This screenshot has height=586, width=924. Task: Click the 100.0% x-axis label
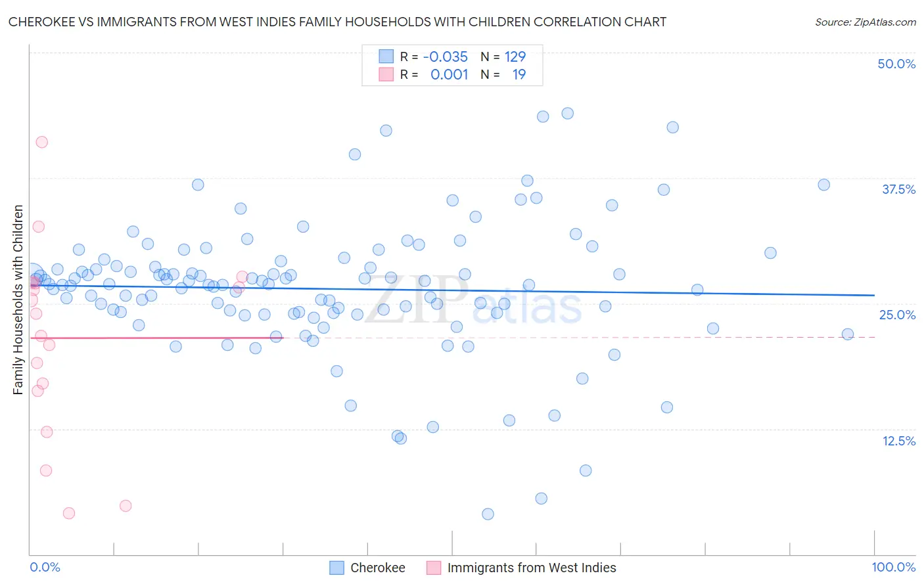coord(894,567)
